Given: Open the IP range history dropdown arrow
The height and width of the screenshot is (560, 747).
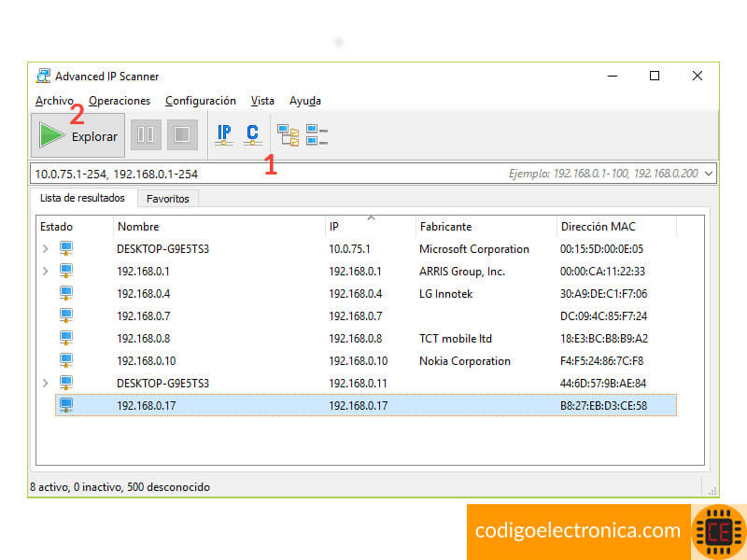Looking at the screenshot, I should 709,174.
